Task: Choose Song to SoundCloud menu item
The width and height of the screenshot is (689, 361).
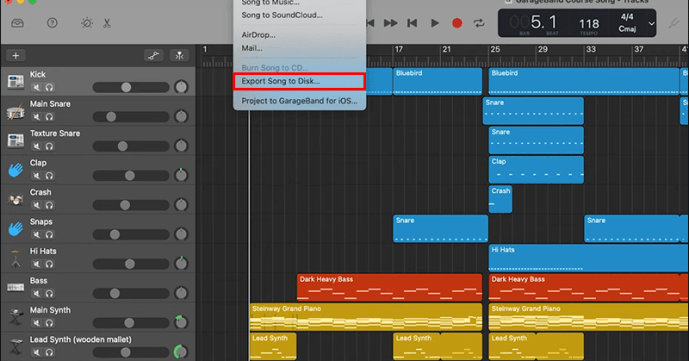Action: click(282, 15)
